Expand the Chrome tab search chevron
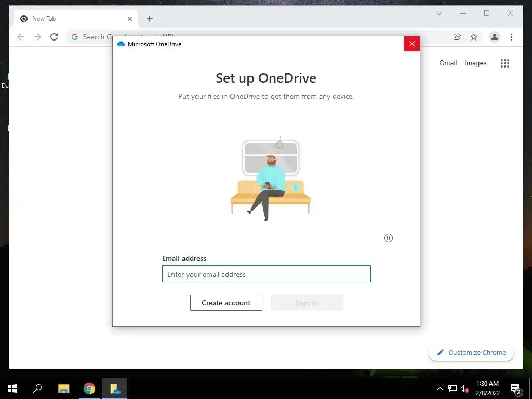Image resolution: width=532 pixels, height=399 pixels. coord(438,13)
